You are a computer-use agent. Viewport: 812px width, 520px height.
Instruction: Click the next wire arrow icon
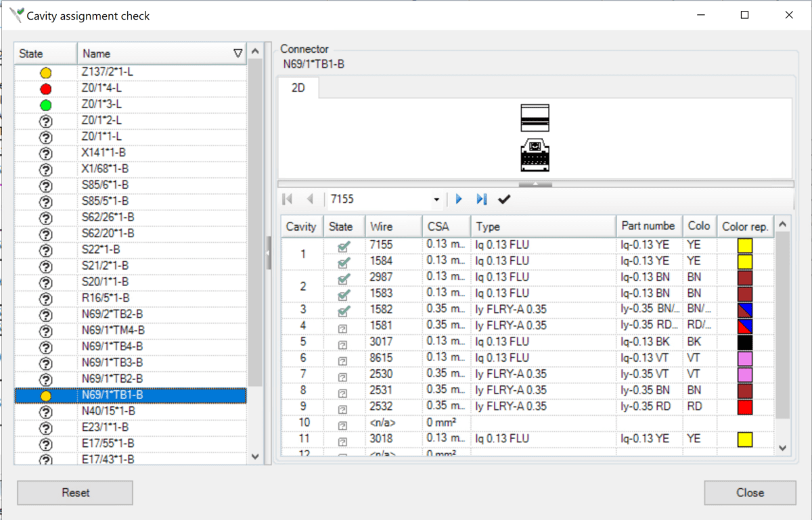point(459,199)
